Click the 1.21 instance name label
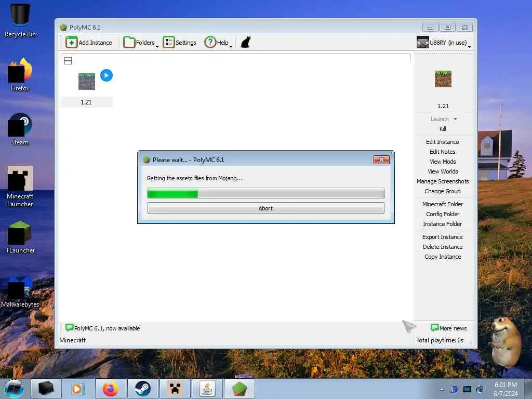532x399 pixels. (x=86, y=102)
